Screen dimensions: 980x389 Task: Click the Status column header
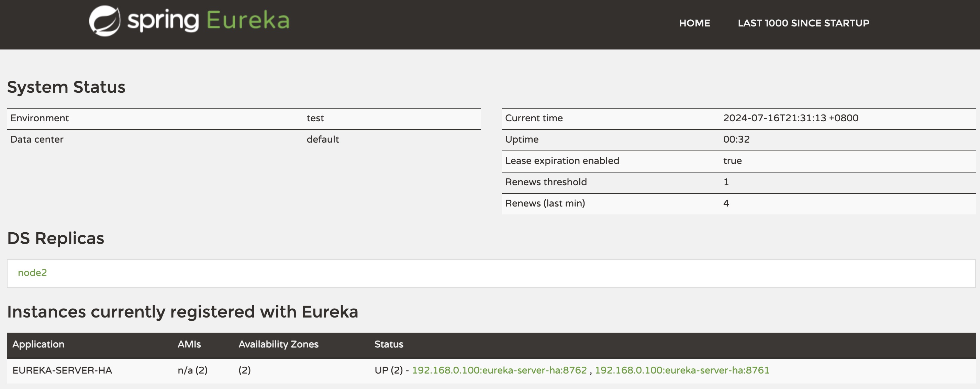pyautogui.click(x=388, y=344)
